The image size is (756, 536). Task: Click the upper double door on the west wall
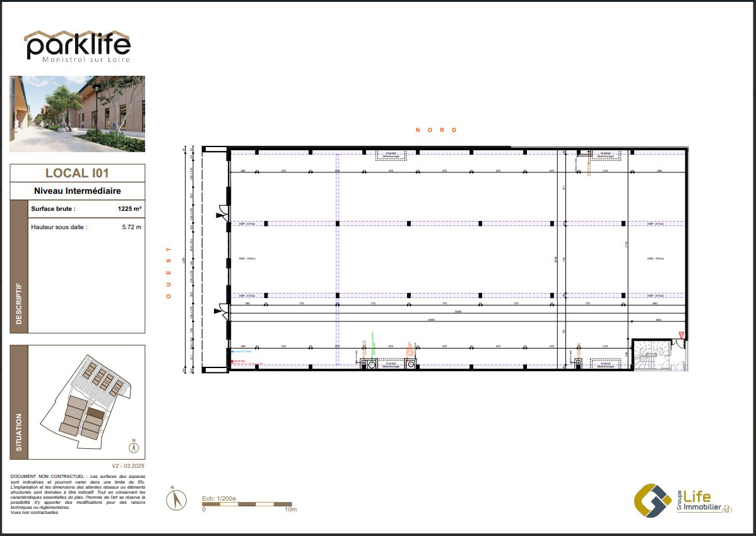tap(221, 213)
